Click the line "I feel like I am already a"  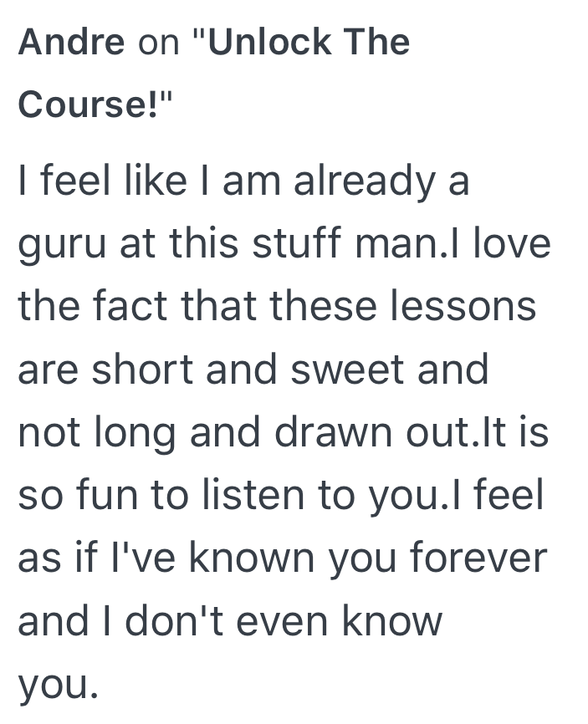click(243, 181)
